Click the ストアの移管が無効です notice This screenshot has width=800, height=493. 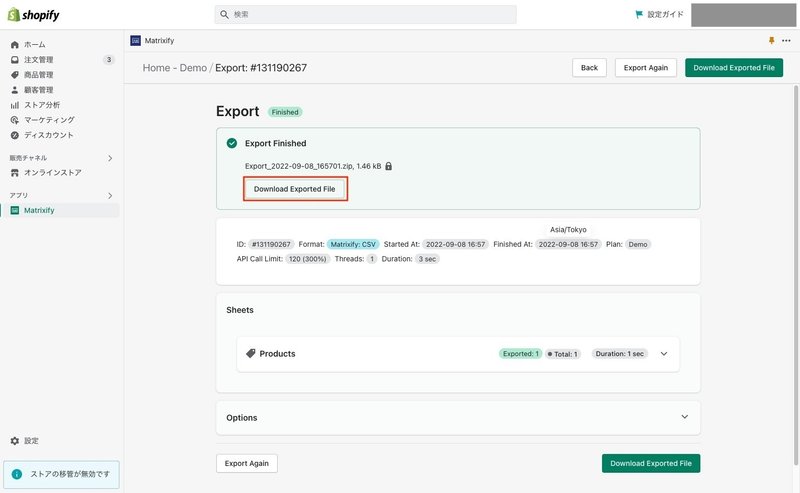pyautogui.click(x=61, y=475)
